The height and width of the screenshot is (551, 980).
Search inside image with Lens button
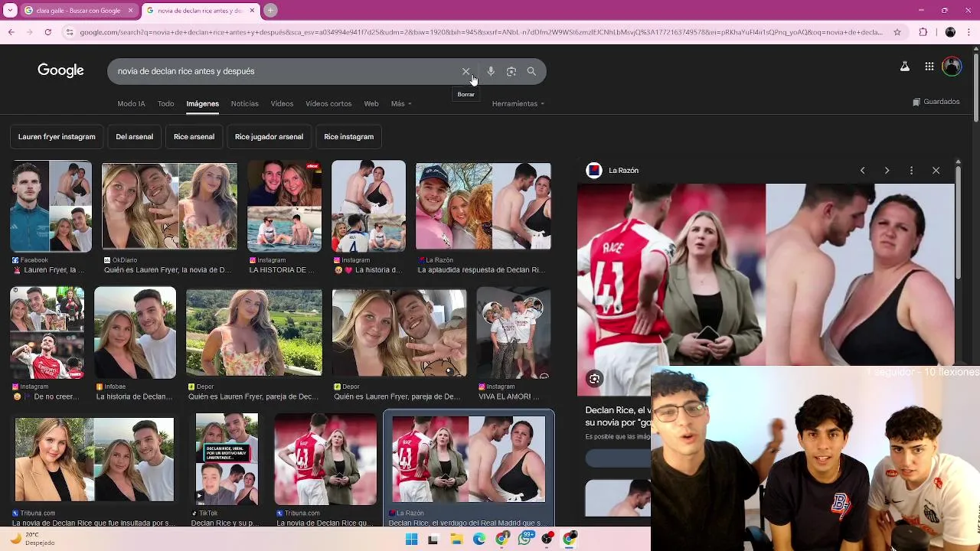[594, 379]
